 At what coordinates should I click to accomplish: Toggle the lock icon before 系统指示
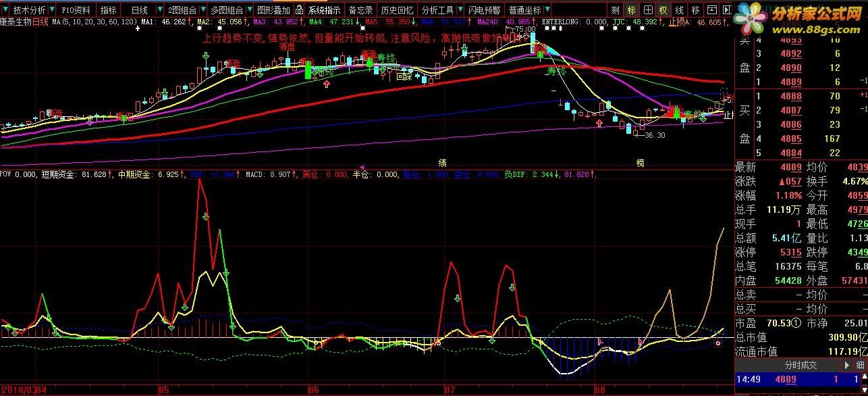[300, 10]
